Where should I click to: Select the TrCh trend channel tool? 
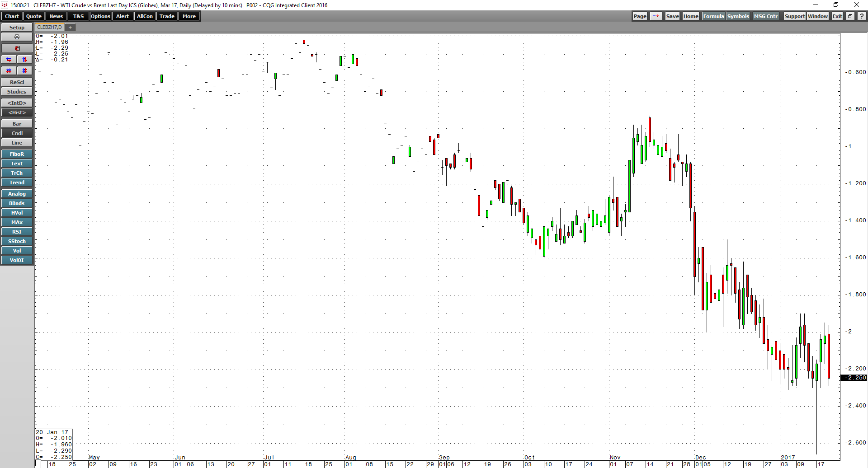click(17, 173)
